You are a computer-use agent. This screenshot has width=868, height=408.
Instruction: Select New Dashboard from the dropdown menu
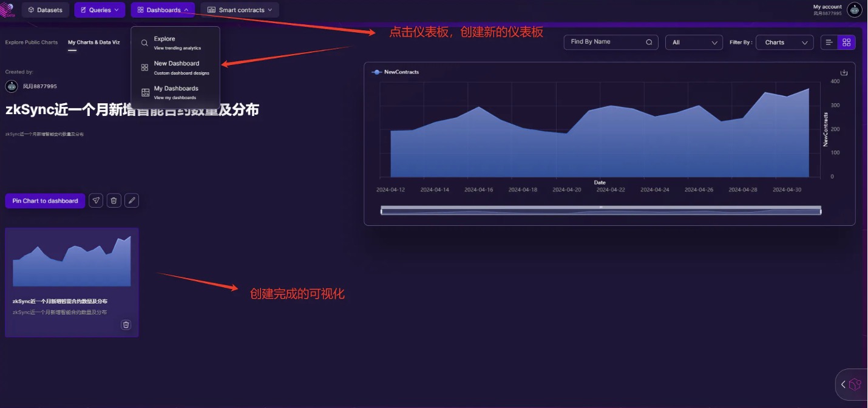pos(176,67)
